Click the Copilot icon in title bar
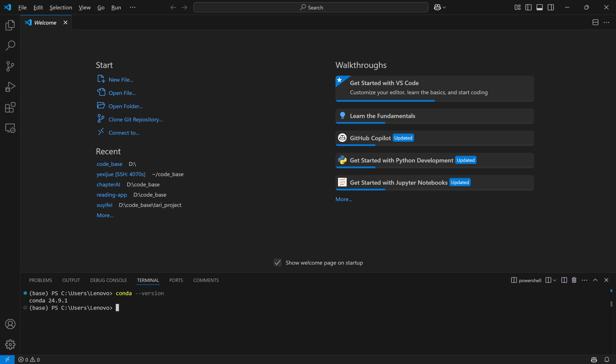The image size is (616, 364). coord(437,7)
